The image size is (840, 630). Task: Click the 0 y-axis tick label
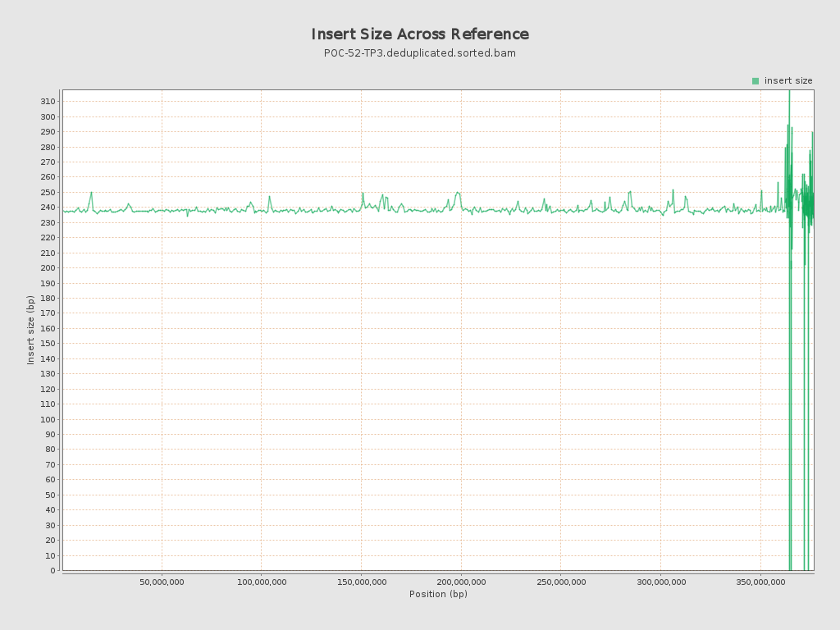click(53, 571)
